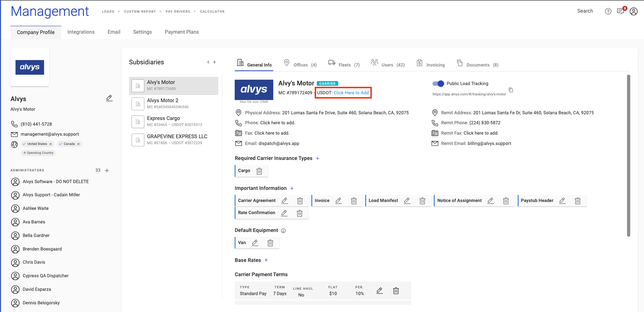Add Important Information plus icon

(292, 188)
